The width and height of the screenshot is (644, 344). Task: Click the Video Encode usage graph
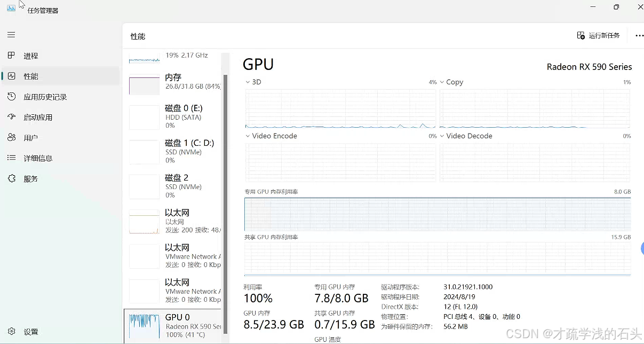(x=340, y=162)
